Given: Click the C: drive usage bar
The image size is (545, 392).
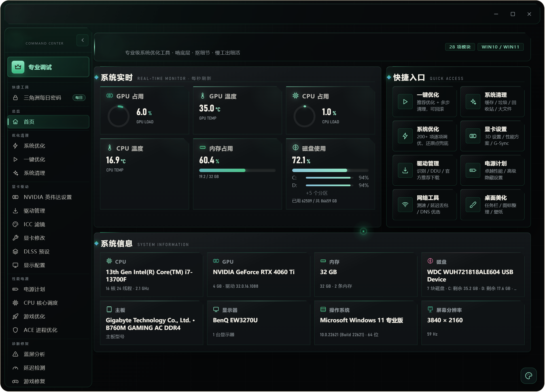Looking at the screenshot, I should (329, 178).
